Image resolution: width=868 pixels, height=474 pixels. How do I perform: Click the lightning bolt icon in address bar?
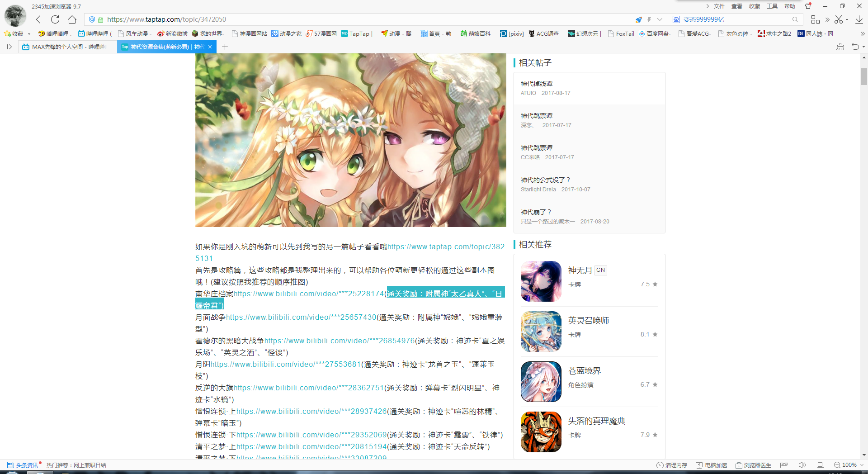point(649,19)
